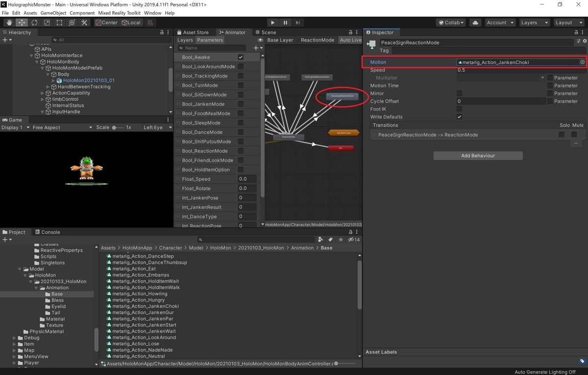Open the Mixed Reality Toolkit menu
The image size is (588, 375).
pos(120,13)
